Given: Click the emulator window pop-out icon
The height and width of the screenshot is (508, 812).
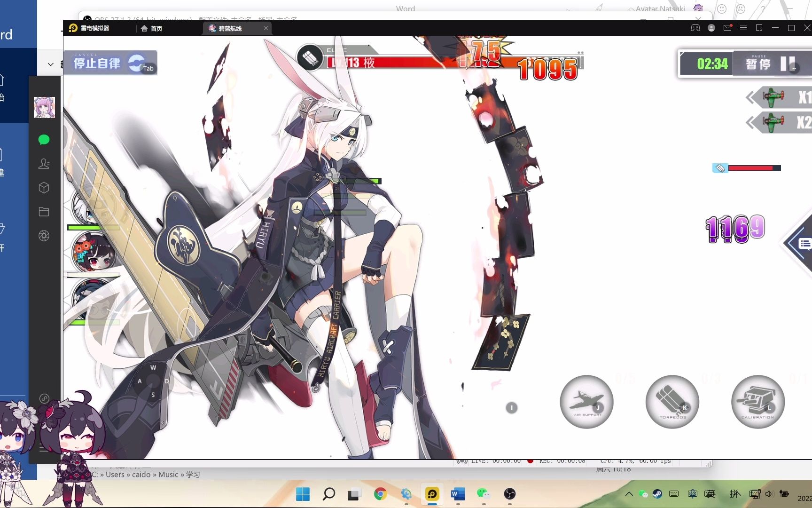Looking at the screenshot, I should coord(759,28).
